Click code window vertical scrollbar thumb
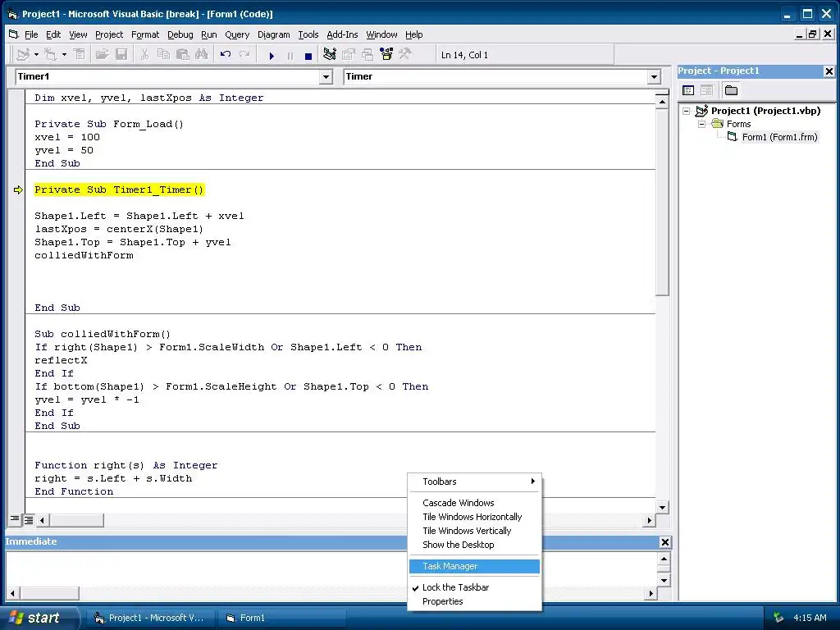 (x=662, y=202)
